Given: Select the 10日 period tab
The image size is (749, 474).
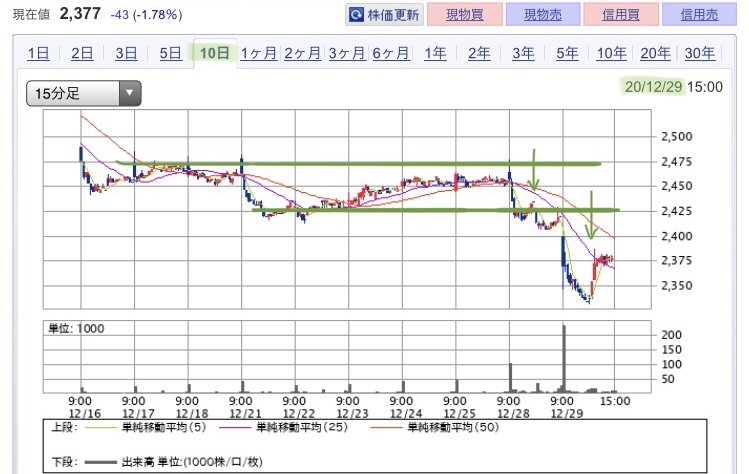Looking at the screenshot, I should click(x=214, y=53).
